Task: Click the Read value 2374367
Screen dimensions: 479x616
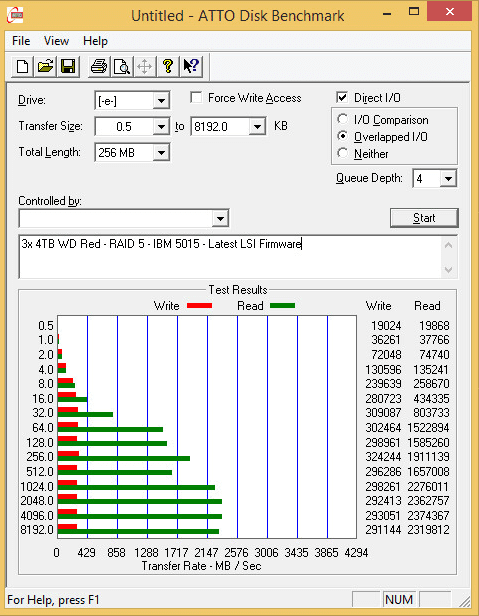Action: pyautogui.click(x=428, y=515)
